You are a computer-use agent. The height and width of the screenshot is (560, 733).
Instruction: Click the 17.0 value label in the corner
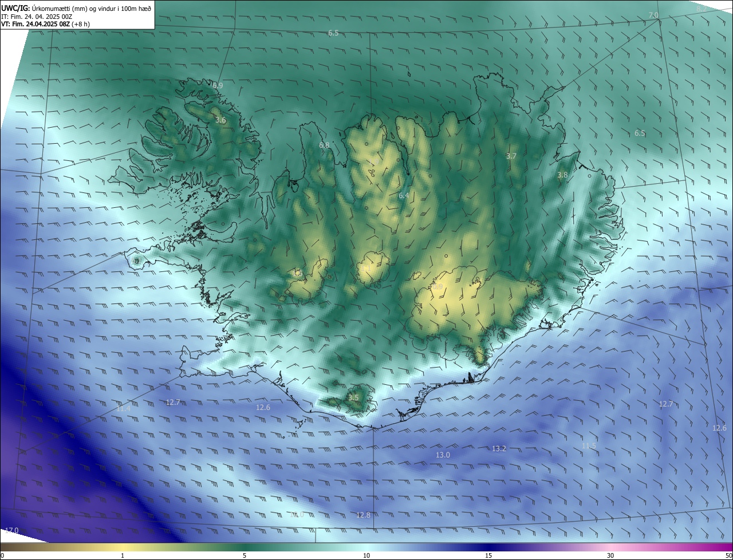11,530
